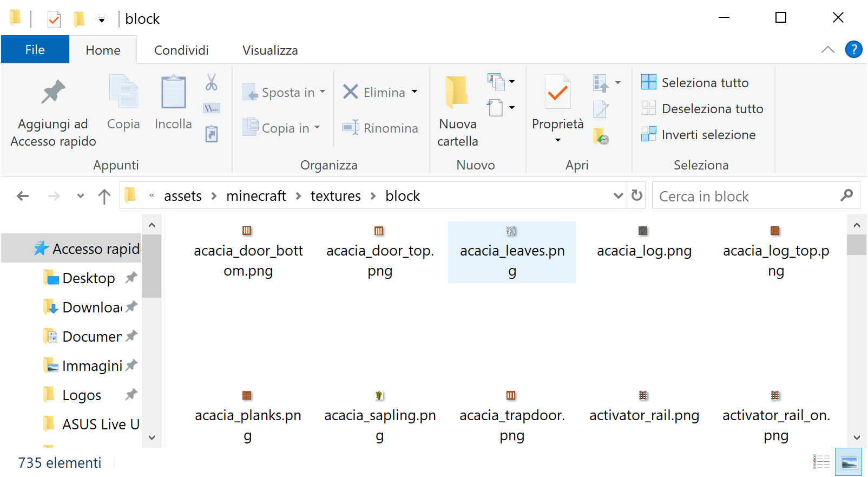The height and width of the screenshot is (477, 868).
Task: Collapse the ribbon with the chevron
Action: (x=827, y=49)
